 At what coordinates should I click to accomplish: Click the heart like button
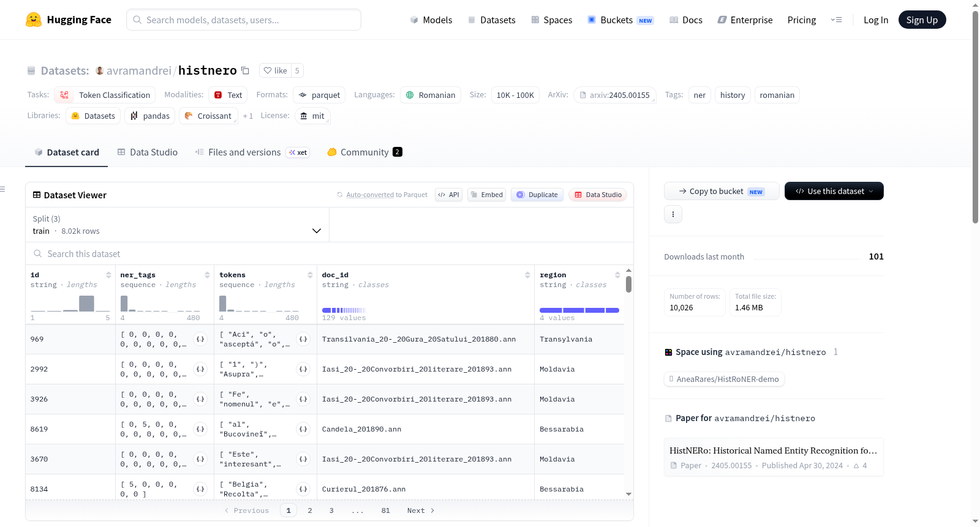coord(275,70)
